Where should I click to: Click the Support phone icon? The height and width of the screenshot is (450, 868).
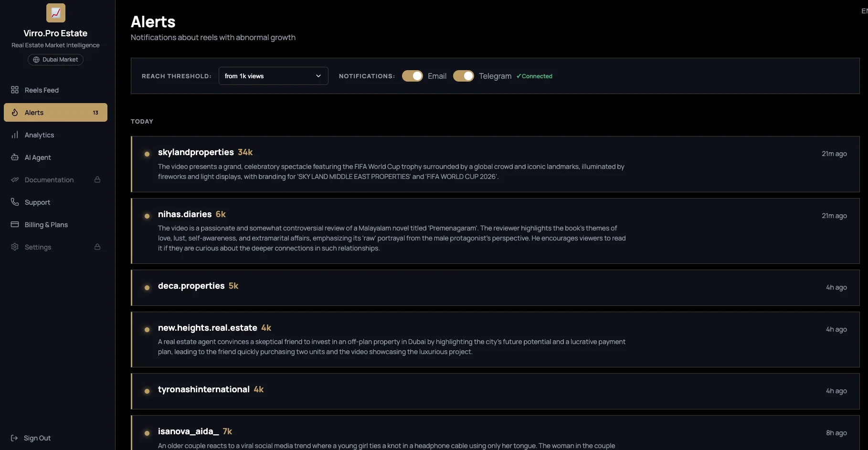pyautogui.click(x=15, y=202)
